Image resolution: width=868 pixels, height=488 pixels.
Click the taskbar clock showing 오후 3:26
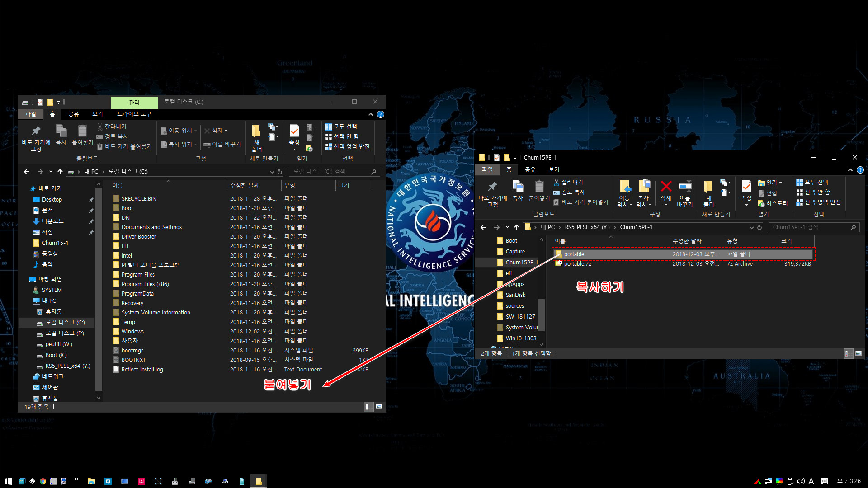[849, 481]
